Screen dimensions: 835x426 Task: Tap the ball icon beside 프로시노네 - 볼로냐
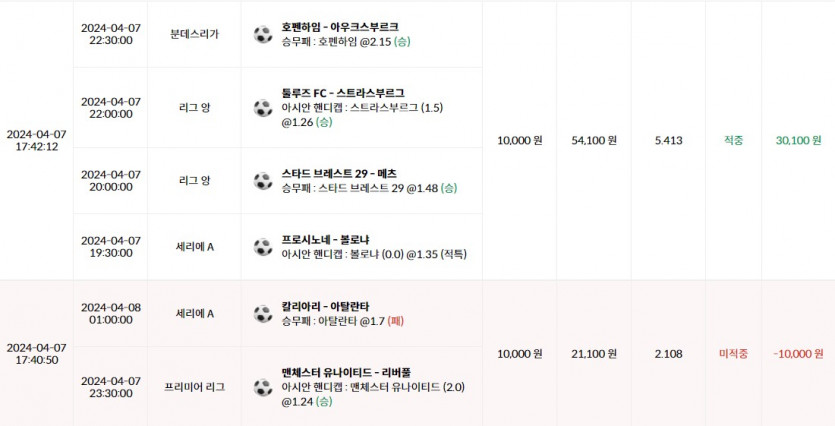click(263, 247)
